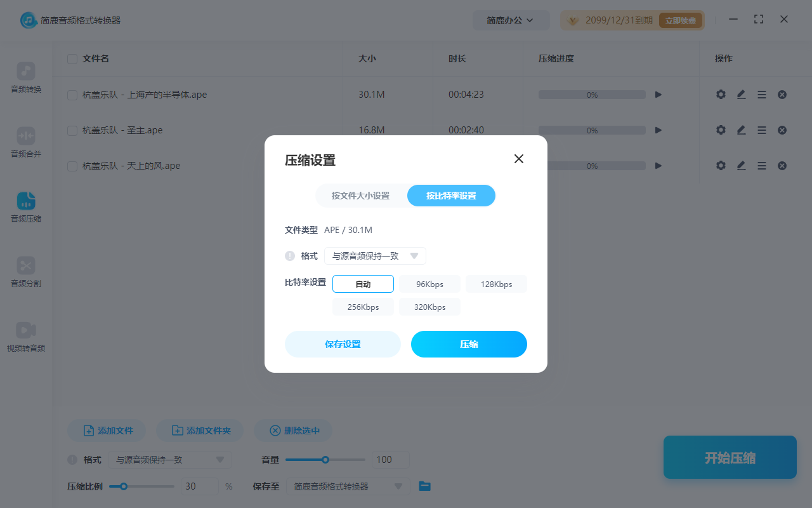
Task: Open the 视频转音频 sidebar section
Action: (x=26, y=337)
